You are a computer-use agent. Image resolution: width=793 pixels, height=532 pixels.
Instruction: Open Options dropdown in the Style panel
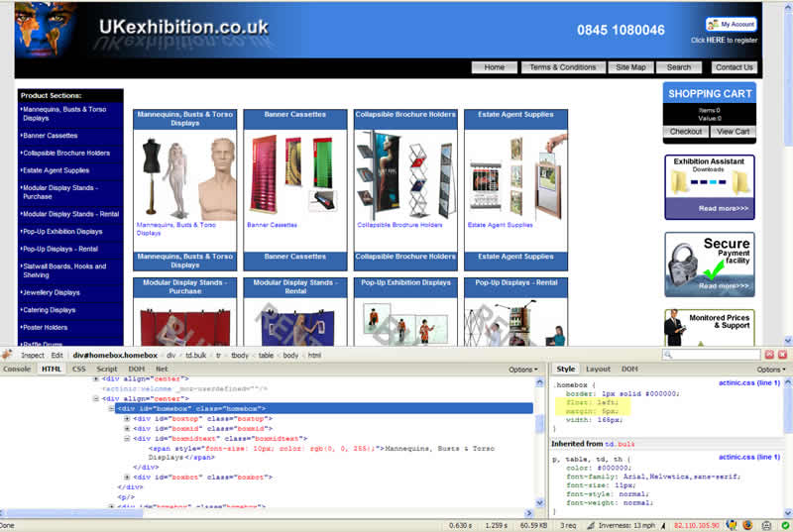coord(769,369)
